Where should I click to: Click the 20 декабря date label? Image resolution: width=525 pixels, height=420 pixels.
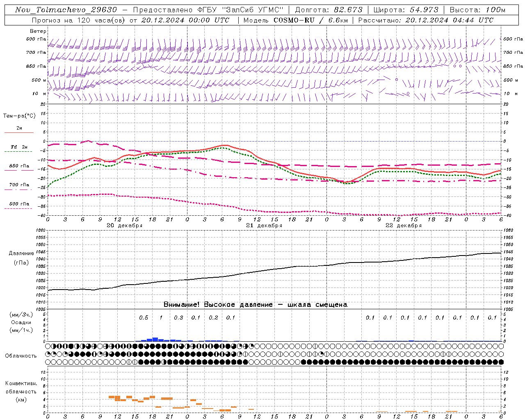tap(125, 226)
